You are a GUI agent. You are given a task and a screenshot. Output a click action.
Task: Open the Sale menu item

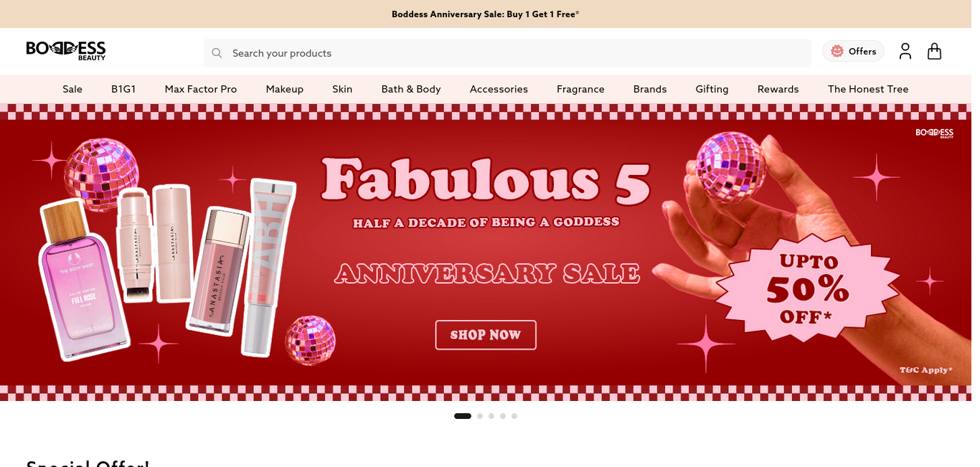[x=72, y=89]
